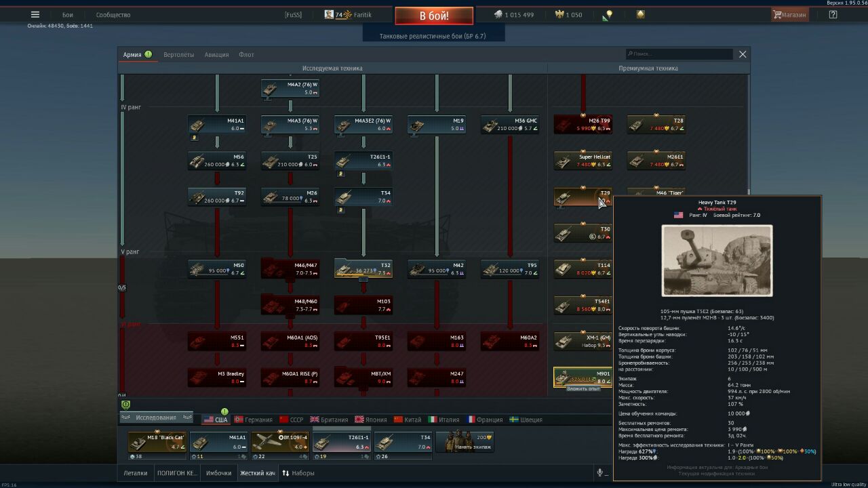Select the T92 light tank
The width and height of the screenshot is (868, 488).
(217, 197)
